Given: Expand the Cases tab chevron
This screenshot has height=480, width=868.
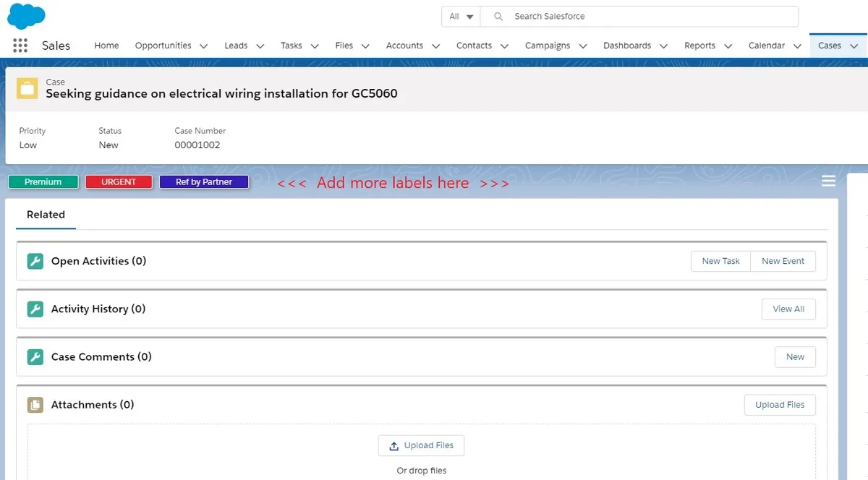Looking at the screenshot, I should 854,46.
